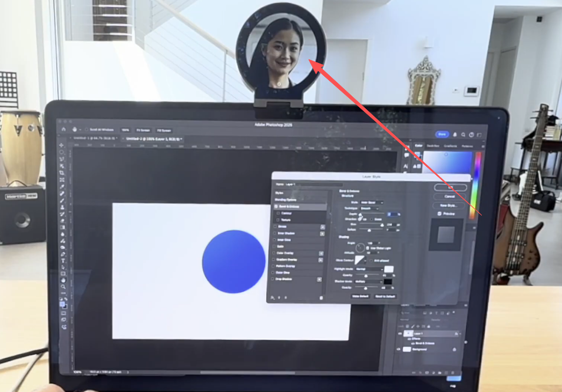Open the Shadow Mode dropdown
This screenshot has height=392, width=562.
[x=368, y=281]
